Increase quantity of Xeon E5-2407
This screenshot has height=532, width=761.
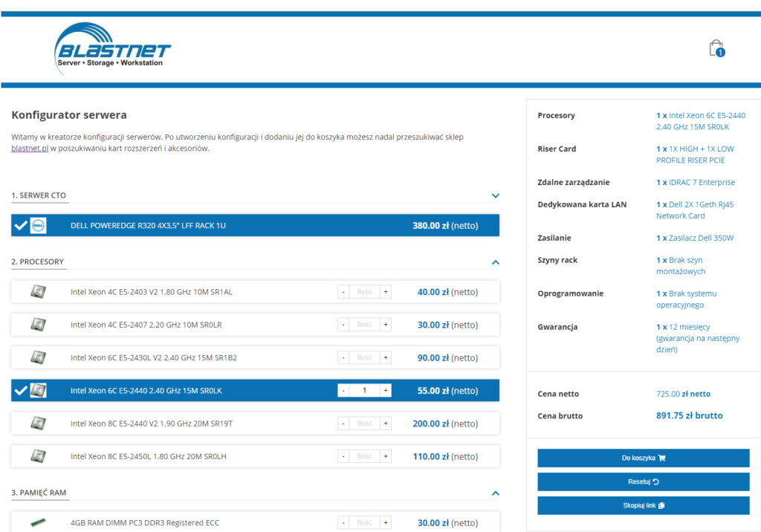(x=386, y=325)
